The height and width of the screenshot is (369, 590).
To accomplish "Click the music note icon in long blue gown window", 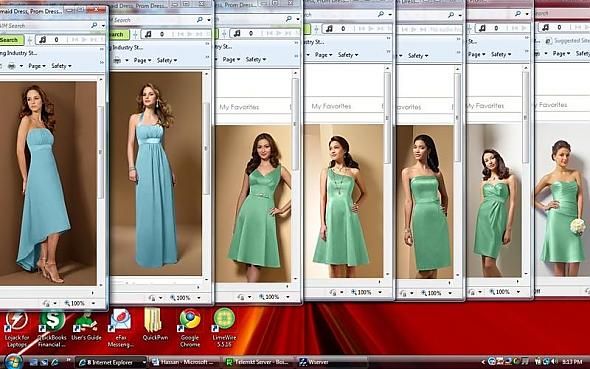I will point(148,34).
